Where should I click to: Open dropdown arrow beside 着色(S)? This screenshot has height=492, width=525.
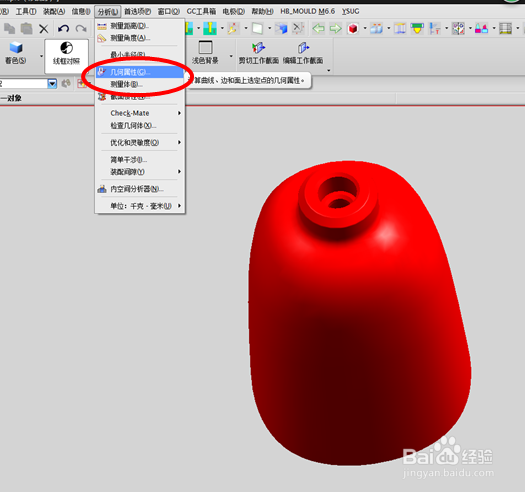click(x=42, y=56)
